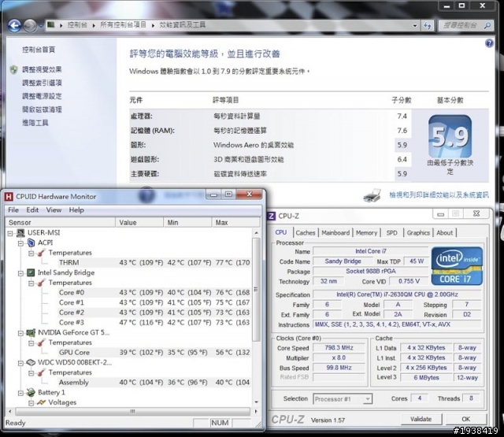Switch to the SPD tab in CPU-Z
This screenshot has width=504, height=437.
tap(392, 232)
